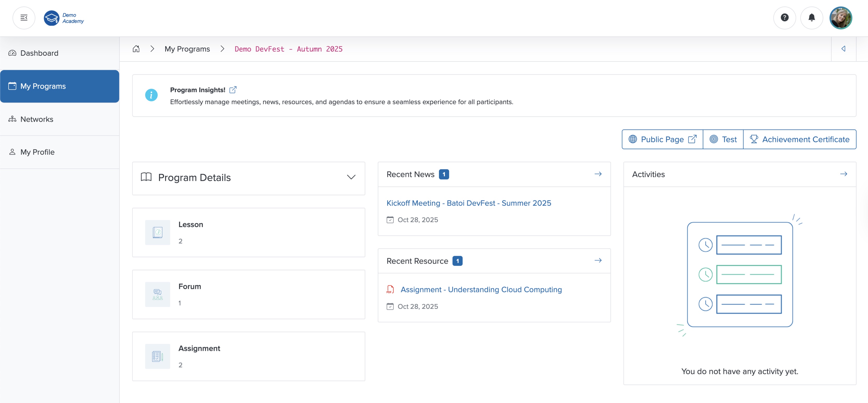Open the notification bell

[812, 18]
